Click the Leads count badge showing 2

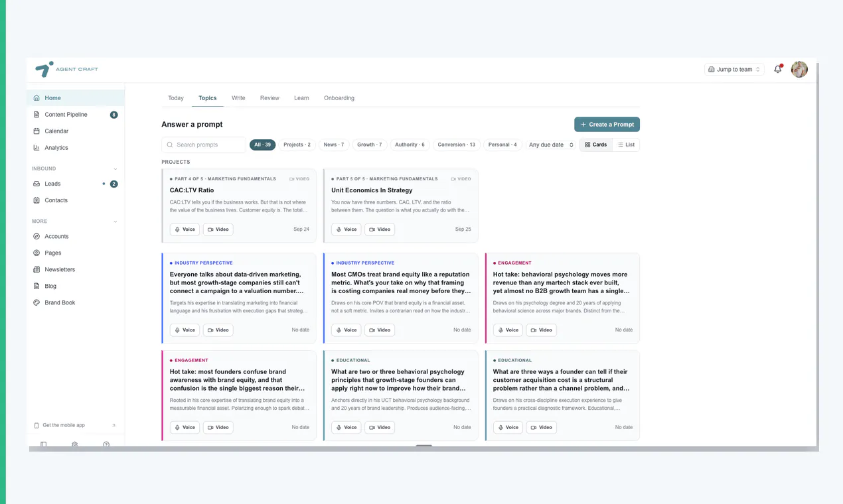pos(114,184)
